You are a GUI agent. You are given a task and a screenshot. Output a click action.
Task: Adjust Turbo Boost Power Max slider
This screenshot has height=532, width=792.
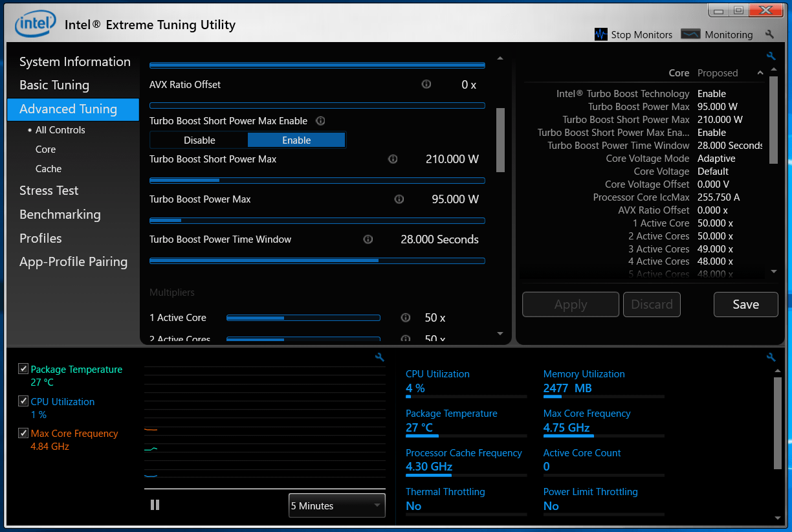tap(317, 221)
